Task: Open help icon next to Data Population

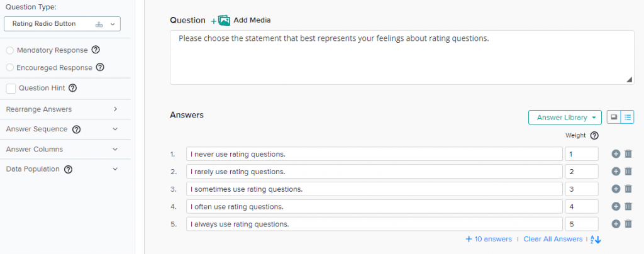Action: [x=69, y=169]
